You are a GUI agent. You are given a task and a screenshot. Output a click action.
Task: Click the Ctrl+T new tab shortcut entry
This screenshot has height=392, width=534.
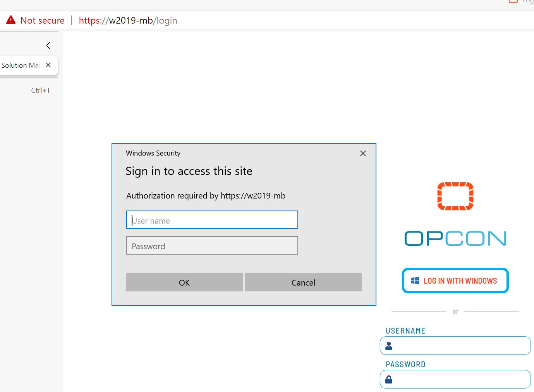pos(41,91)
